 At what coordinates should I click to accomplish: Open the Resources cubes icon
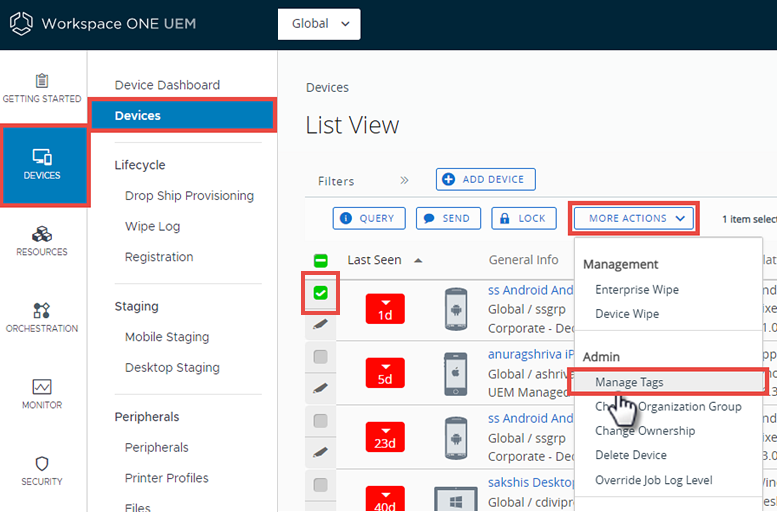tap(42, 233)
